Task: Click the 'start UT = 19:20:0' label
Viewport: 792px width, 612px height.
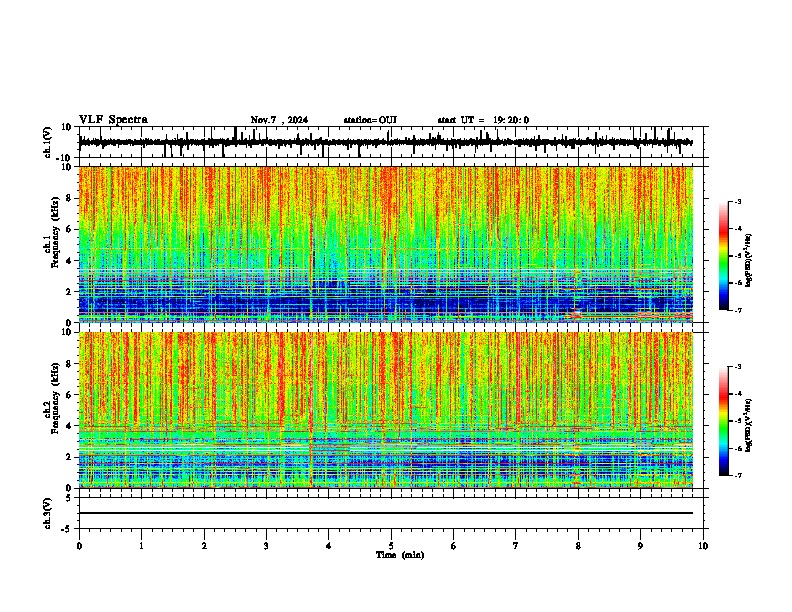Action: click(x=483, y=120)
